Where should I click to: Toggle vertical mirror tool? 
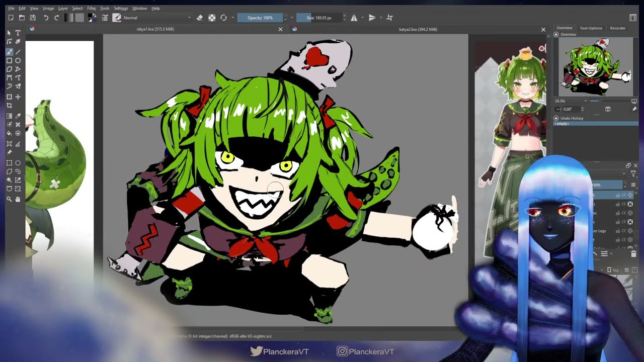point(372,18)
